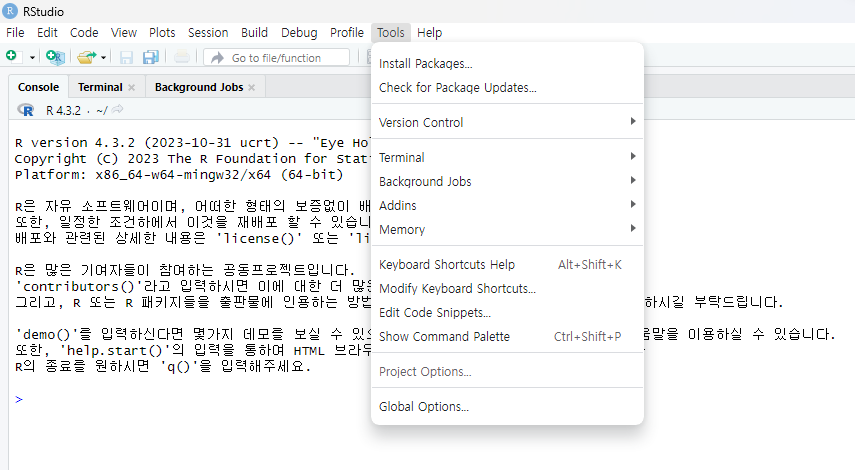Click the 'R 4.3.2' version label
855x470 pixels.
click(63, 111)
